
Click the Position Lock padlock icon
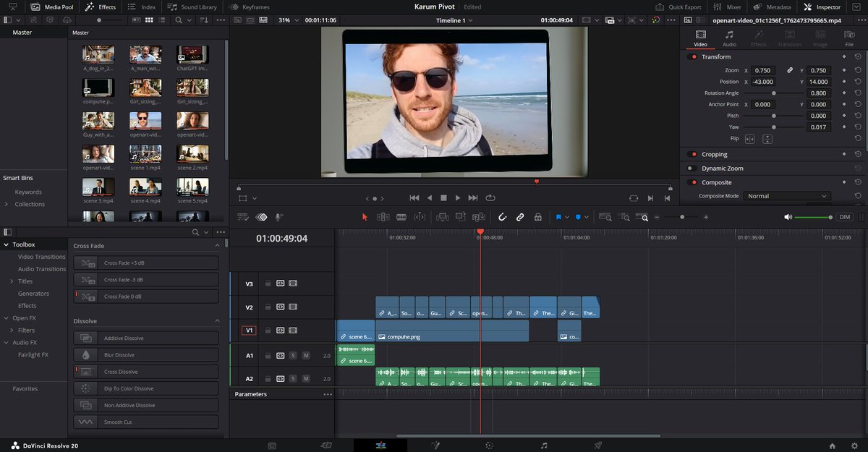[x=537, y=217]
